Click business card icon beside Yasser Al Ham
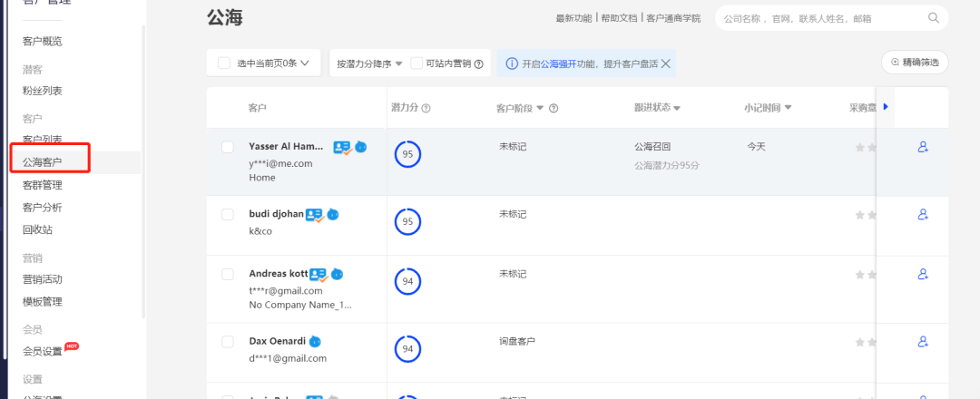 [x=342, y=148]
